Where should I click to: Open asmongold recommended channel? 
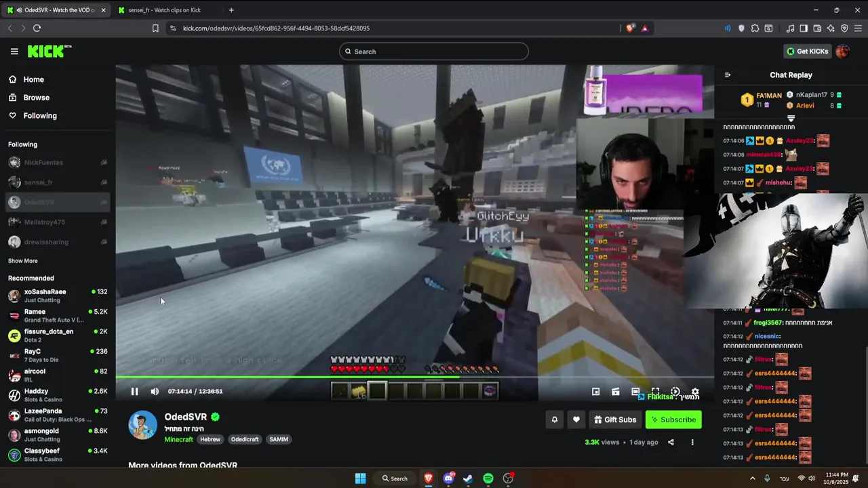pyautogui.click(x=58, y=434)
